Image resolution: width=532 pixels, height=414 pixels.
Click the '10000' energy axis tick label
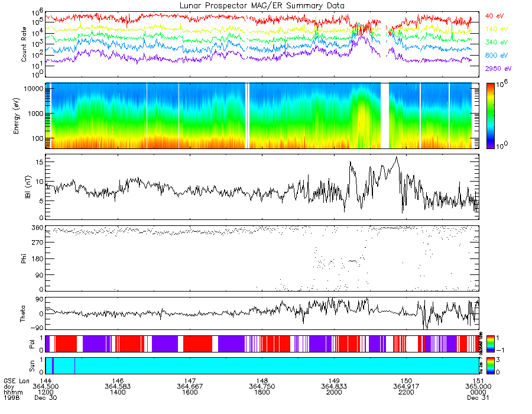[33, 89]
